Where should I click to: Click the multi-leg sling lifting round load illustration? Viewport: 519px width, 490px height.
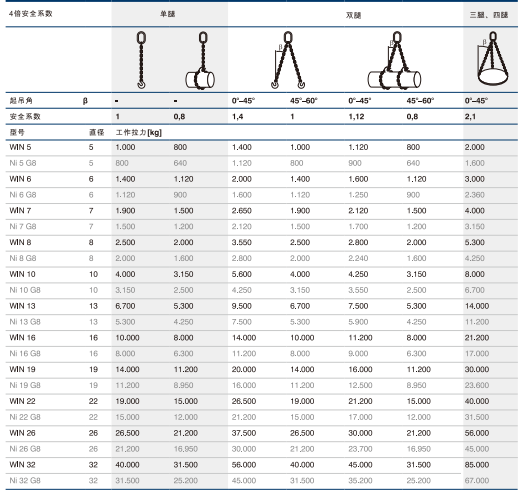click(493, 58)
